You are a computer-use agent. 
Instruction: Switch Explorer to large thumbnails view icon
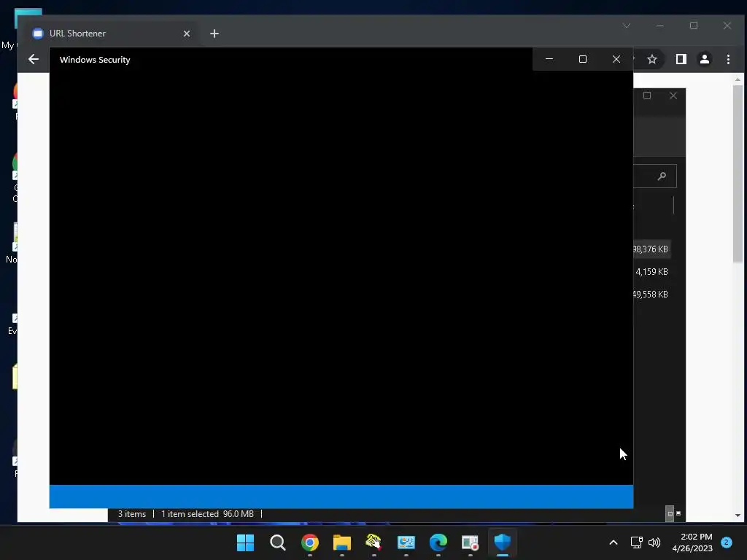point(678,513)
